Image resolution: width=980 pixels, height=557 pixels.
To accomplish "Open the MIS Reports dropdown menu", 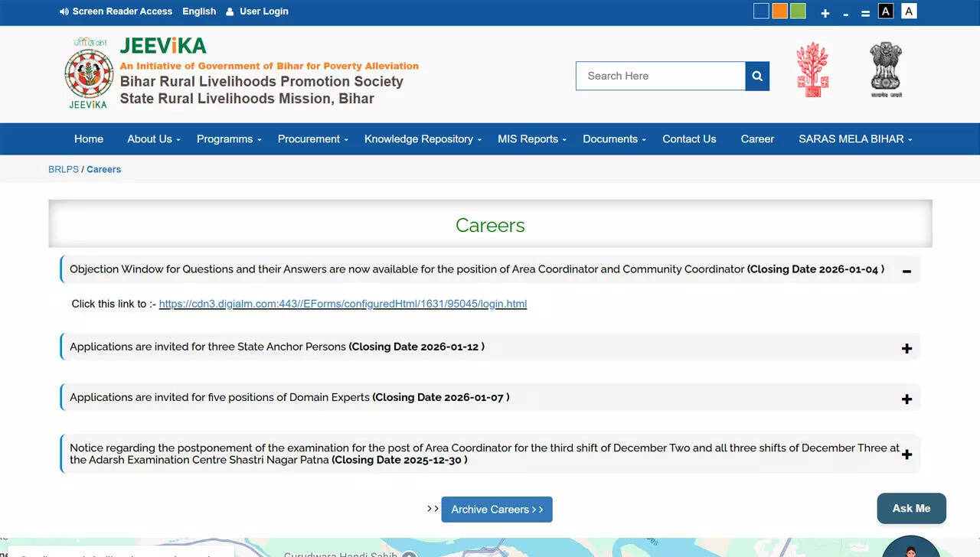I will pyautogui.click(x=531, y=139).
